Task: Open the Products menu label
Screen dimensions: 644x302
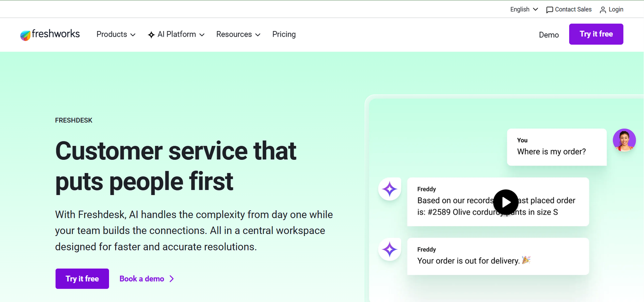Action: [x=112, y=34]
